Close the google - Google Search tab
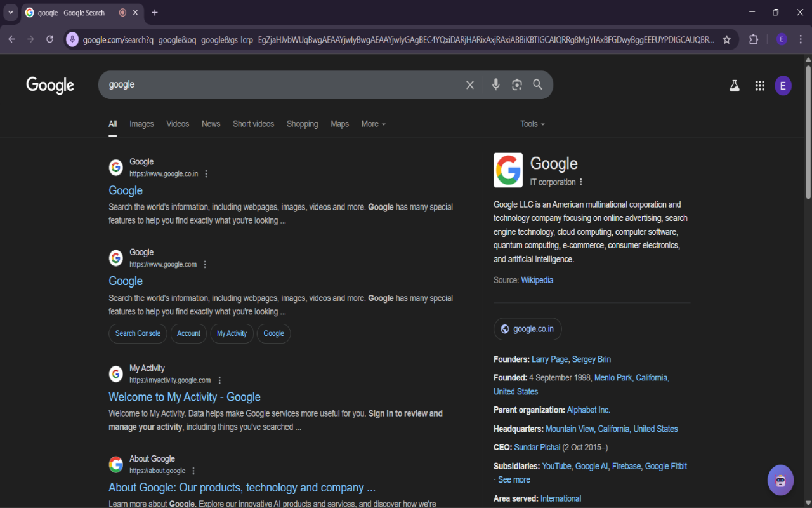812x508 pixels. tap(135, 13)
